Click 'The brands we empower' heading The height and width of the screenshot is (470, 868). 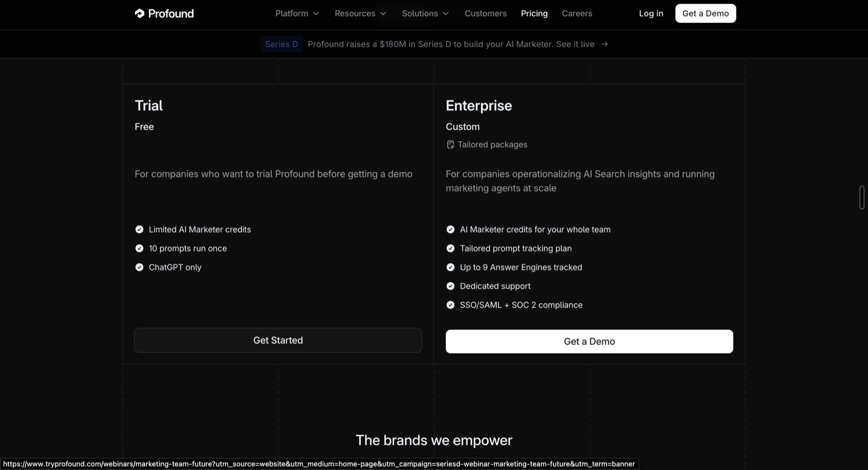tap(434, 440)
